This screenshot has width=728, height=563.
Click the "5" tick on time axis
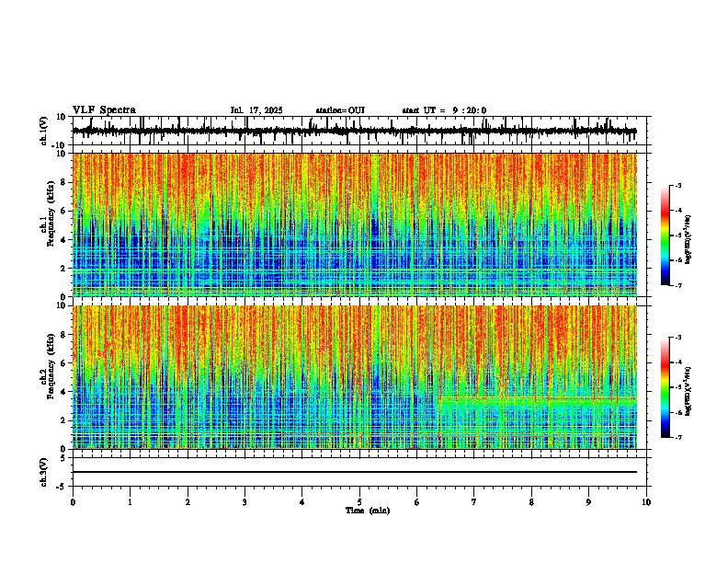[x=359, y=502]
